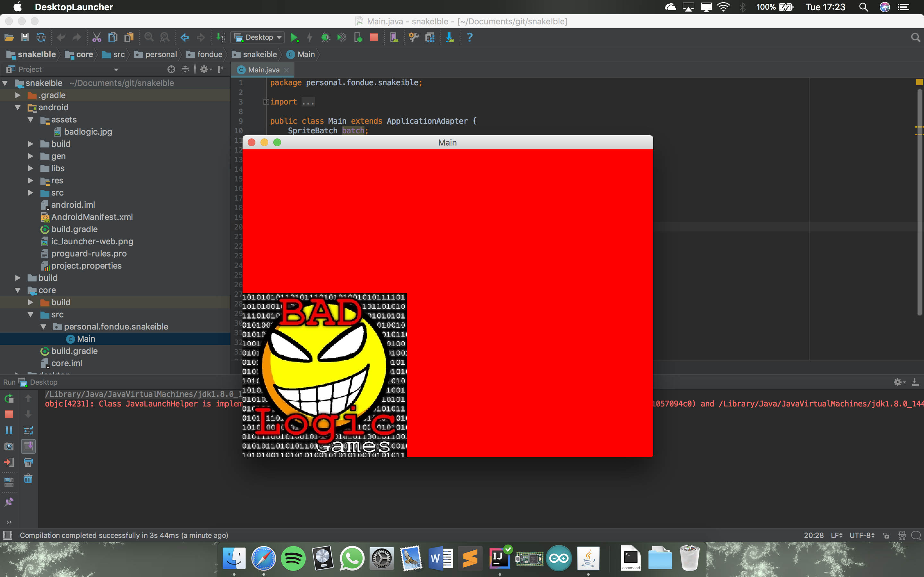This screenshot has width=924, height=577.
Task: Take a memory snapshot with the camera icon
Action: coord(9,446)
